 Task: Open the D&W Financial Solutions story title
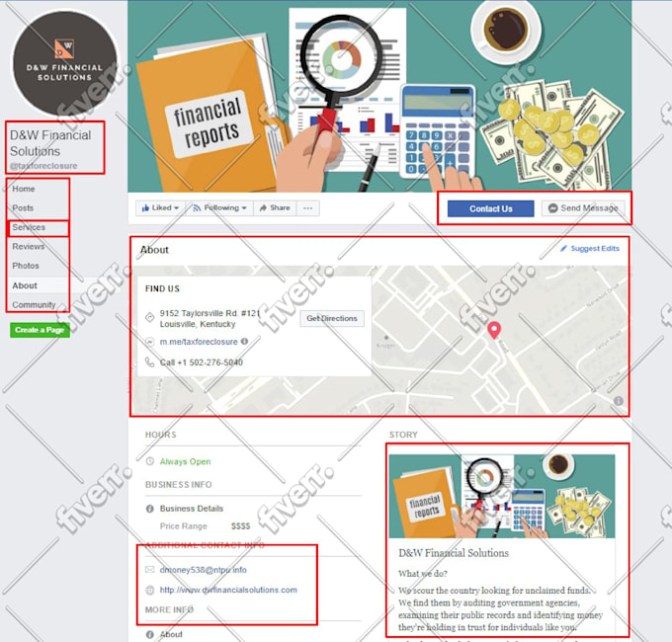pyautogui.click(x=454, y=553)
